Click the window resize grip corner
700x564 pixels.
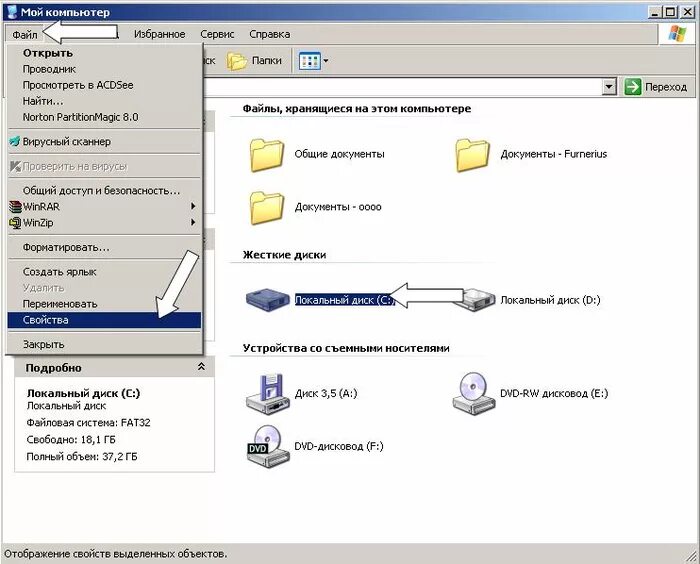692,556
